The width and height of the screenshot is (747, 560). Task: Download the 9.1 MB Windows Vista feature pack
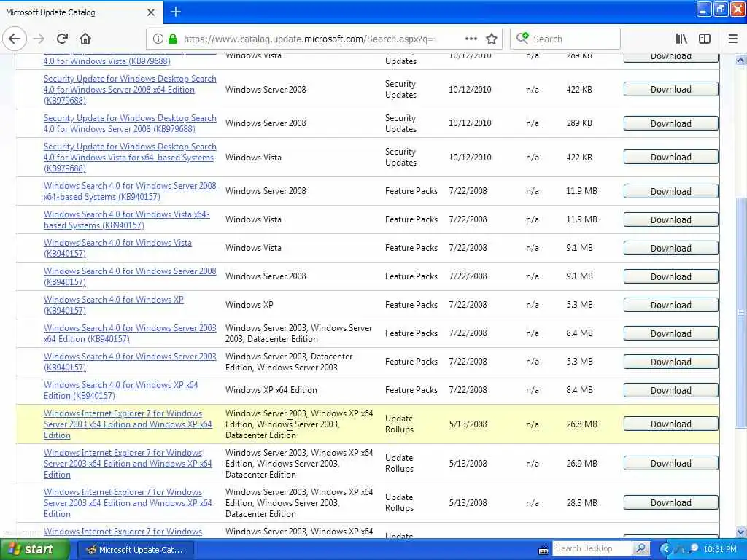click(671, 248)
